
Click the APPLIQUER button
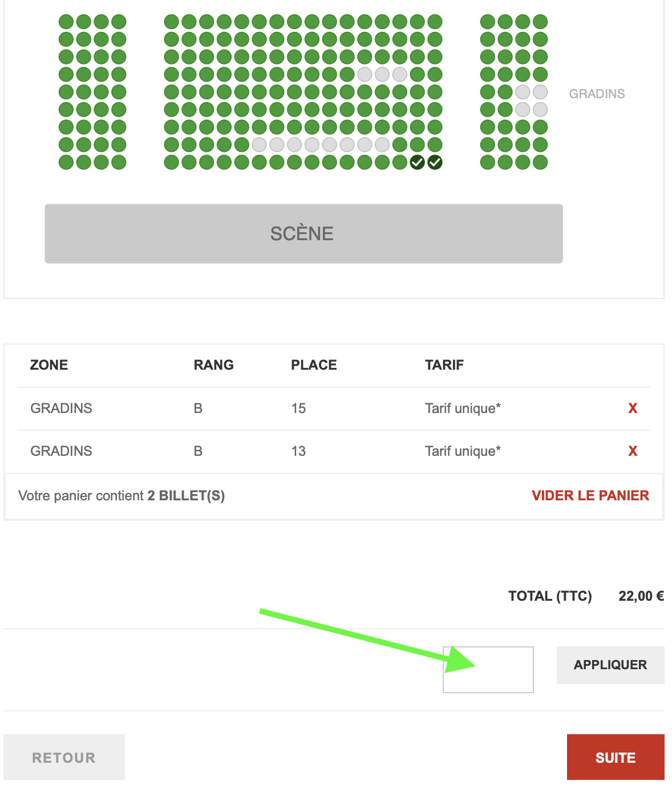coord(610,665)
